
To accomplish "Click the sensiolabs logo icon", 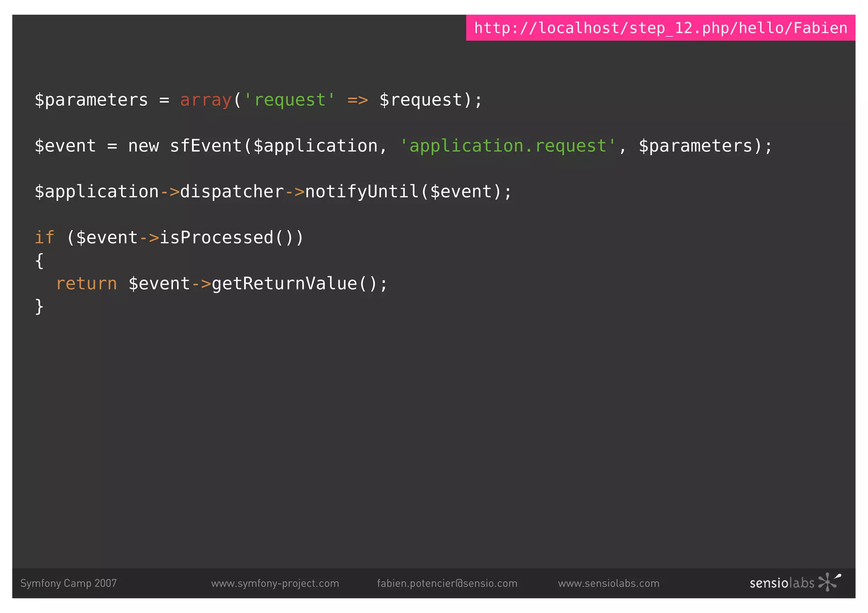I will [x=829, y=582].
